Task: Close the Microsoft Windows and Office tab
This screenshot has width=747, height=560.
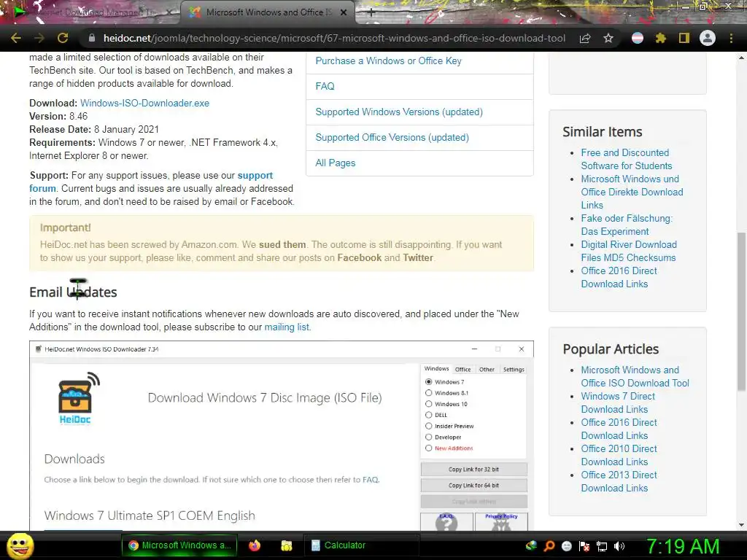Action: click(344, 13)
